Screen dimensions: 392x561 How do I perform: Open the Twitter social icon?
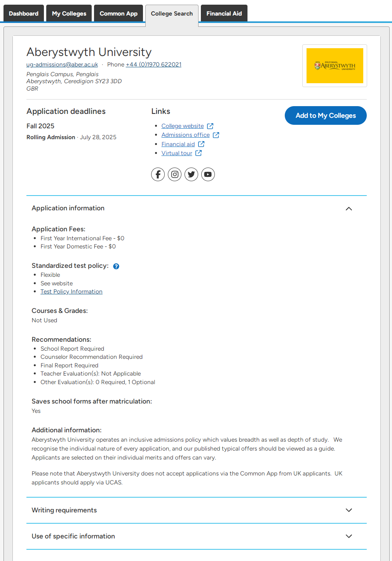click(192, 174)
